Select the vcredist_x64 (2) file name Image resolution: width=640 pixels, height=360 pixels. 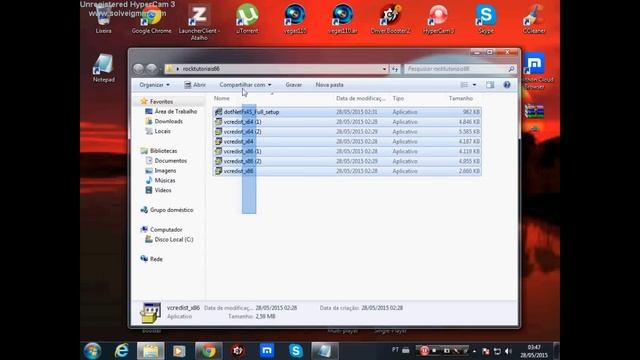[242, 132]
